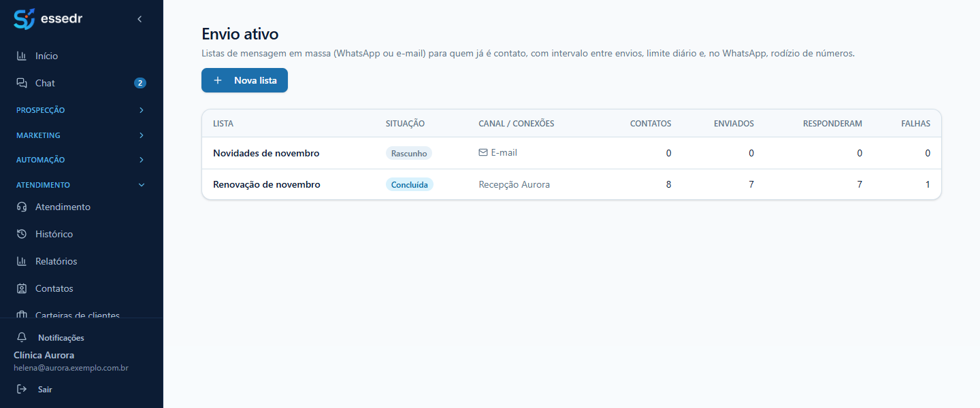Expand the Prospecção section
Image resolution: width=980 pixels, height=408 pixels.
[x=82, y=110]
